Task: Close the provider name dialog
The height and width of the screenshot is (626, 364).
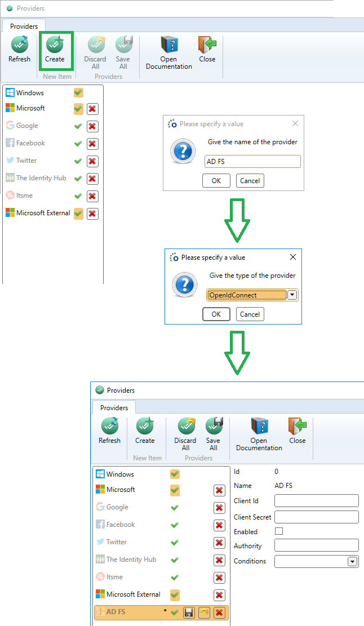Action: point(295,123)
